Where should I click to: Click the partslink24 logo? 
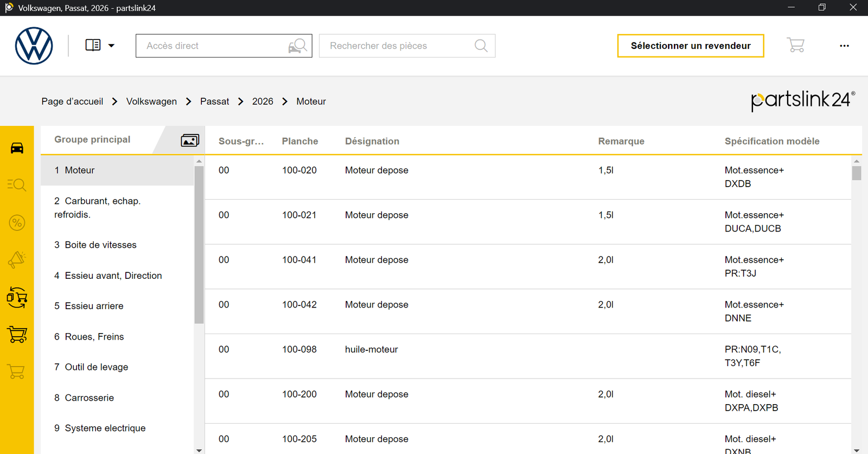[803, 100]
